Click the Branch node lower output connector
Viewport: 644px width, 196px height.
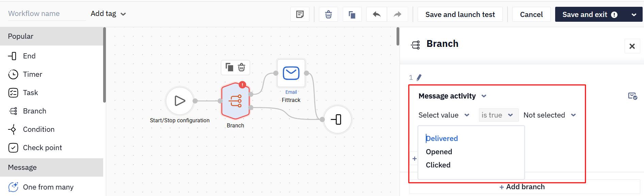click(x=251, y=108)
